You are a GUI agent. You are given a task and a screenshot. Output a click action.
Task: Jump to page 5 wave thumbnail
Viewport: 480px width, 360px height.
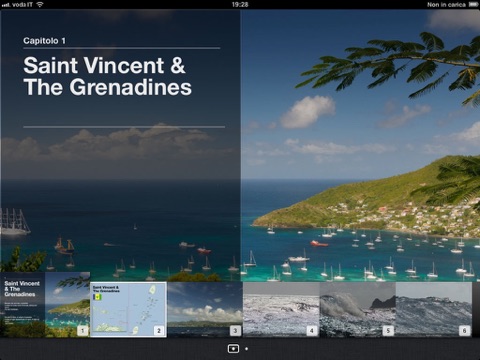coord(357,310)
